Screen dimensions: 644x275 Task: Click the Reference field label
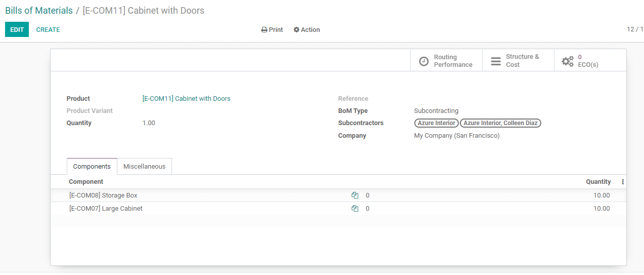click(x=353, y=99)
